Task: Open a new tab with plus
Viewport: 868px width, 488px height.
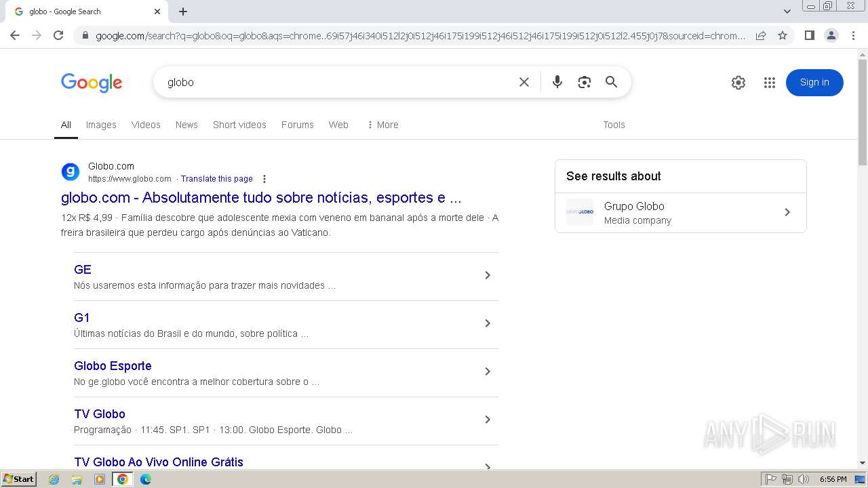Action: tap(183, 12)
